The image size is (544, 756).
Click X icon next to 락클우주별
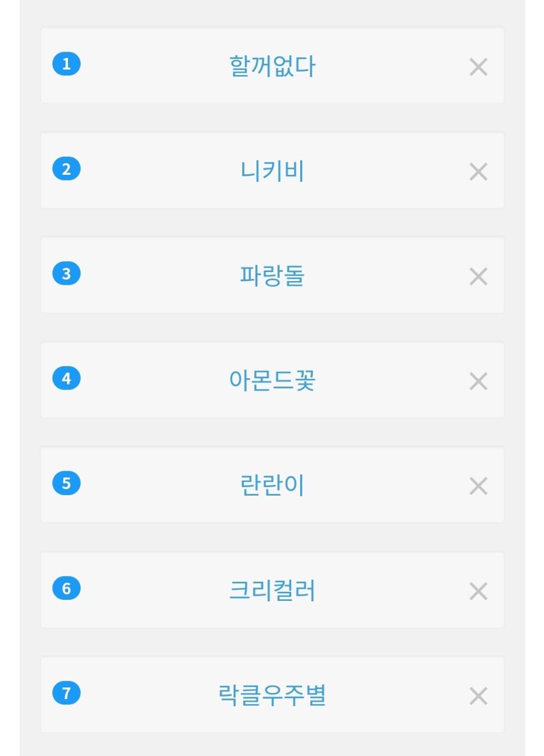pyautogui.click(x=478, y=695)
